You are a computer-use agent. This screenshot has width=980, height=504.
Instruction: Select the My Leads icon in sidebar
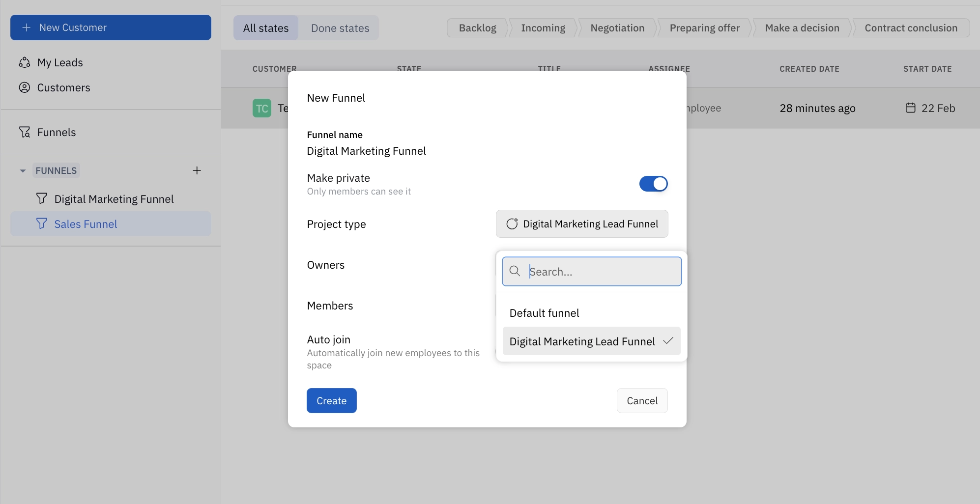point(24,62)
